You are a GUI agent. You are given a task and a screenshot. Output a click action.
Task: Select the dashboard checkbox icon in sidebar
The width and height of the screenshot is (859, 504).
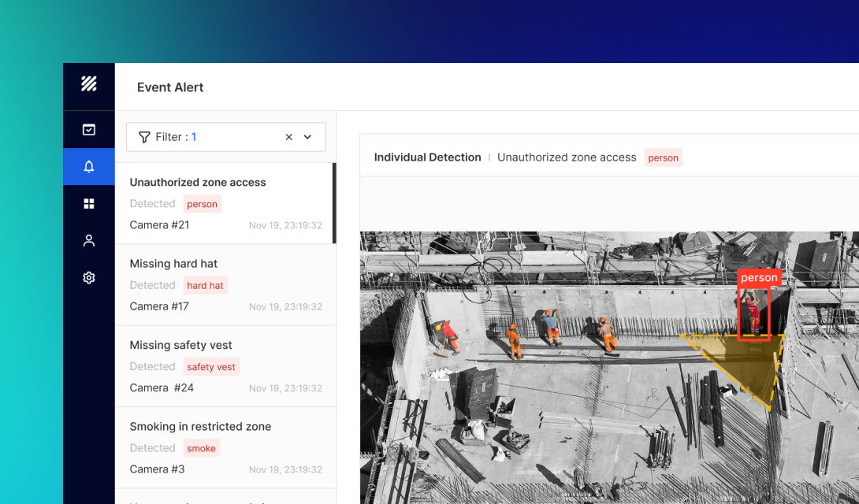(x=88, y=129)
